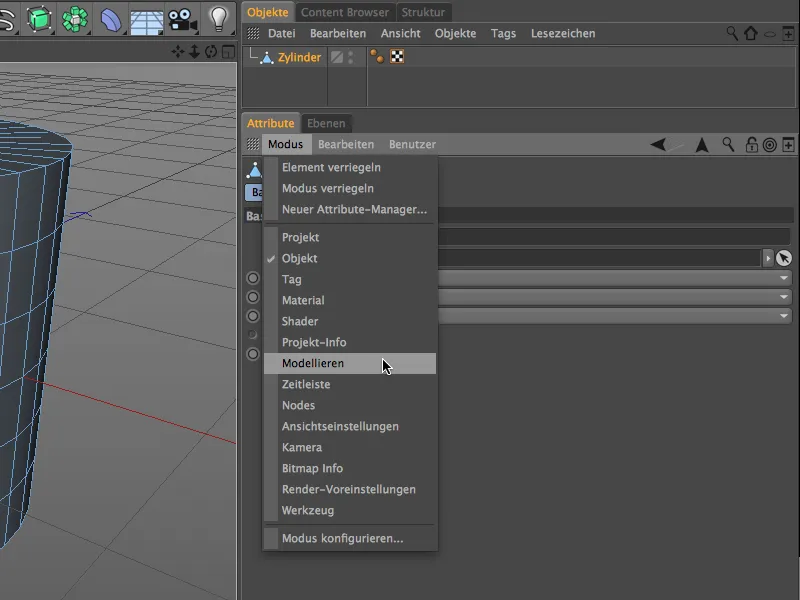This screenshot has width=800, height=600.
Task: Click the viewport move arrows icon
Action: 178,52
